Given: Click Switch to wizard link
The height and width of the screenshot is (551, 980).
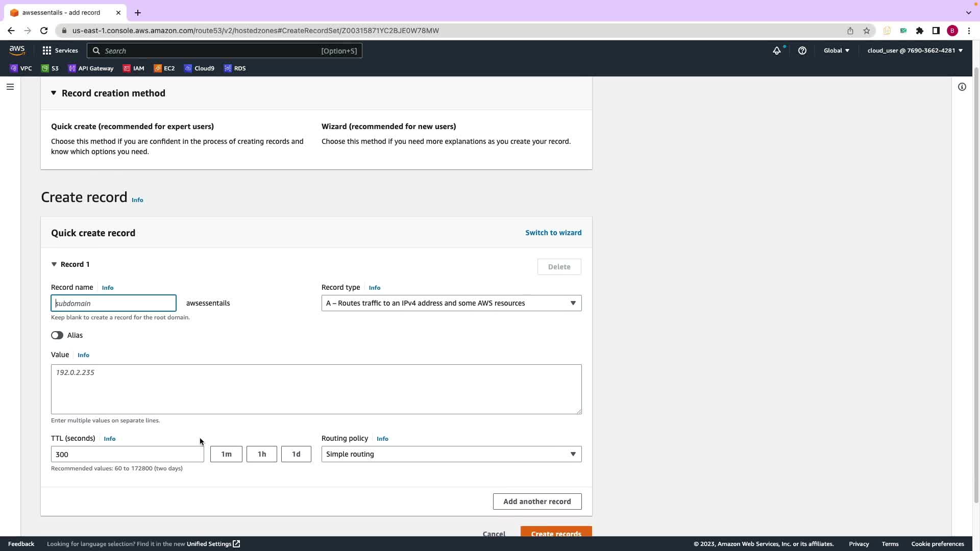Looking at the screenshot, I should (553, 233).
